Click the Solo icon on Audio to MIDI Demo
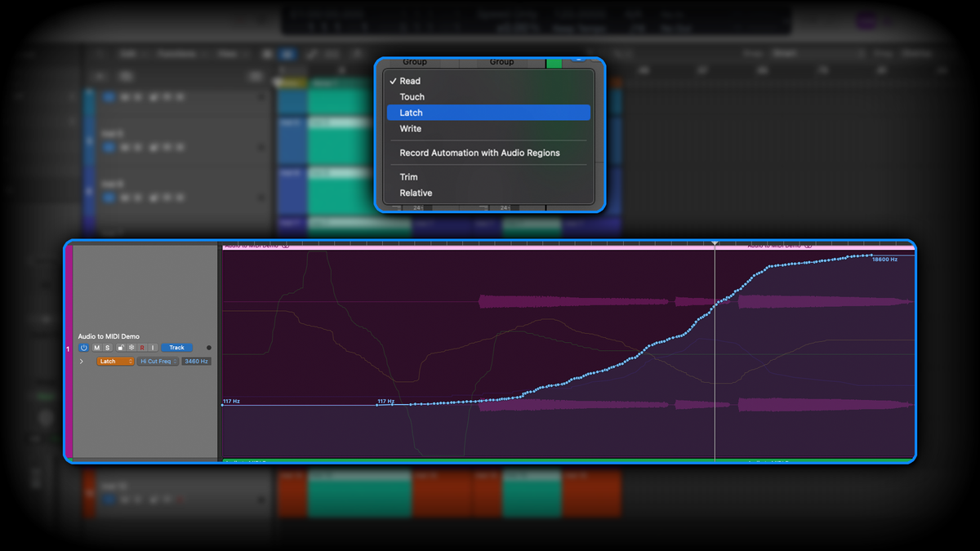This screenshot has height=551, width=980. 107,348
